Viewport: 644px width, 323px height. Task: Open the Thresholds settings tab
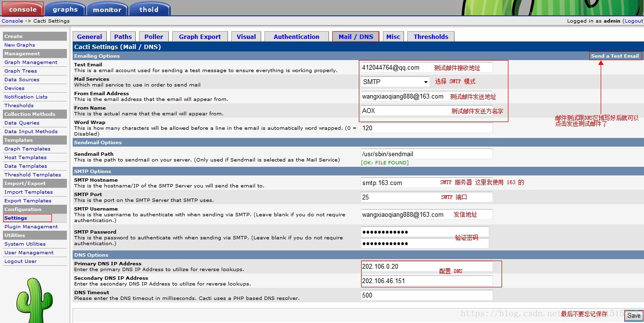point(431,37)
